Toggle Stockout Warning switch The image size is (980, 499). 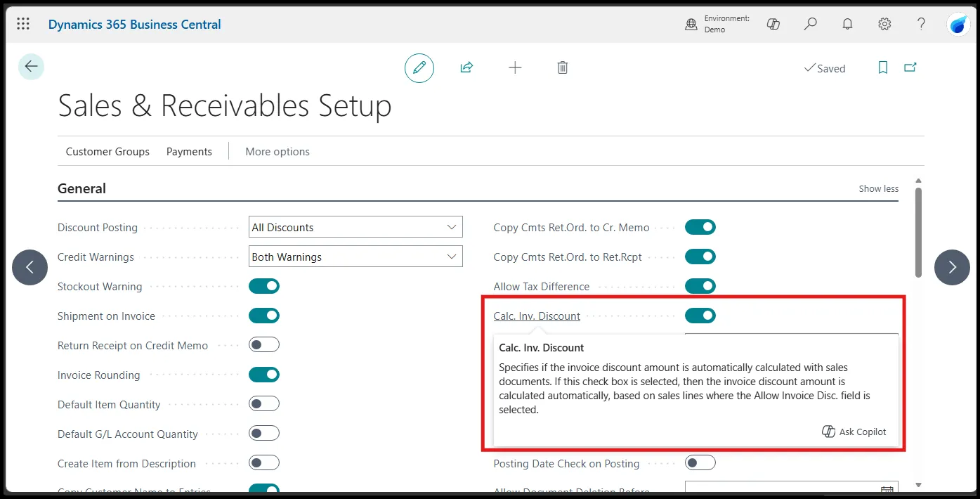coord(264,286)
